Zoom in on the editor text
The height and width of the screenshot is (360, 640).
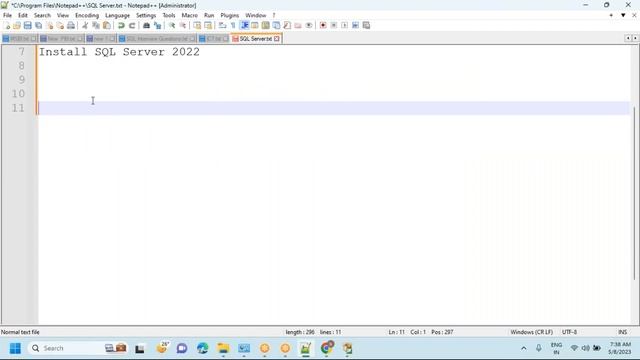tap(172, 25)
